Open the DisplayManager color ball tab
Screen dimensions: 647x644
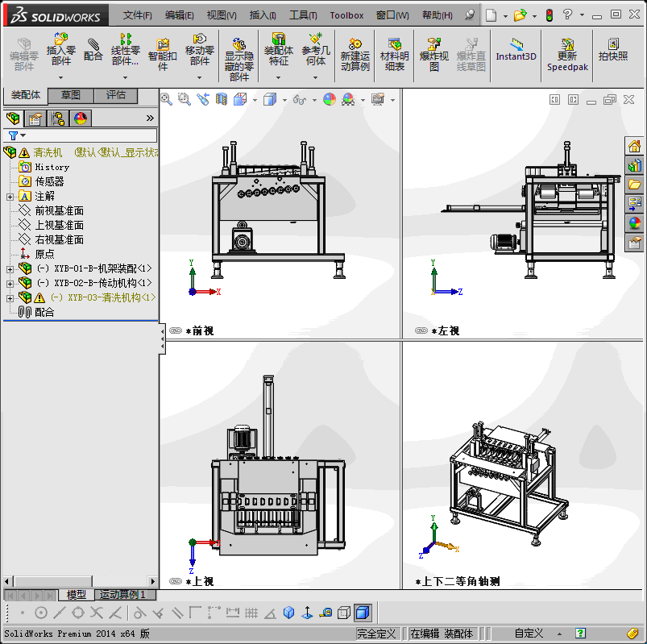tap(81, 118)
